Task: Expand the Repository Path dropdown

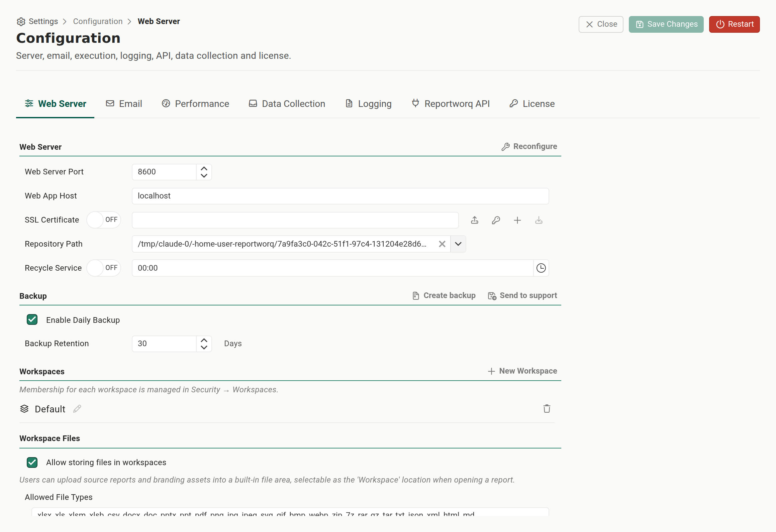Action: point(458,244)
